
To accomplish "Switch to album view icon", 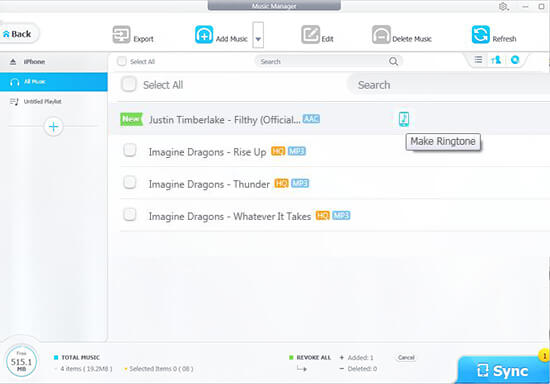I will click(x=515, y=60).
